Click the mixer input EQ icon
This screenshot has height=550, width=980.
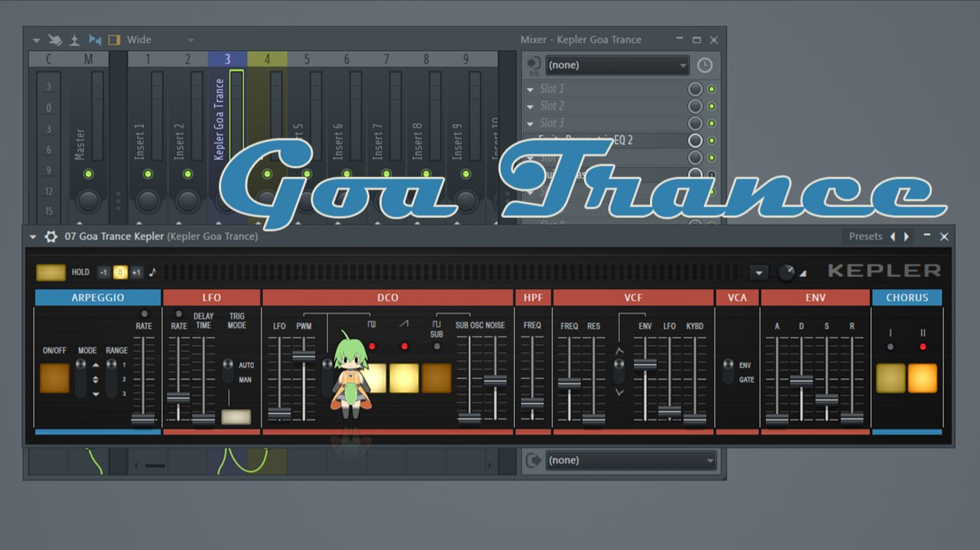[534, 65]
